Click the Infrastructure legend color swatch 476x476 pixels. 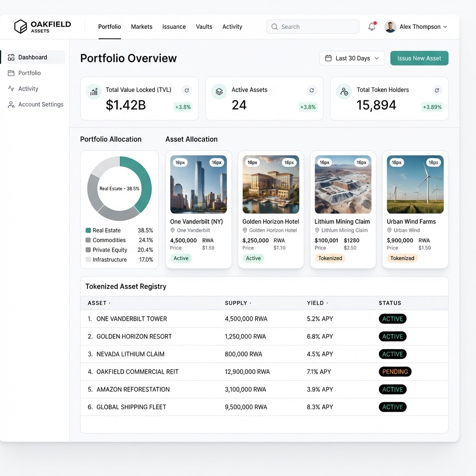[x=88, y=259]
